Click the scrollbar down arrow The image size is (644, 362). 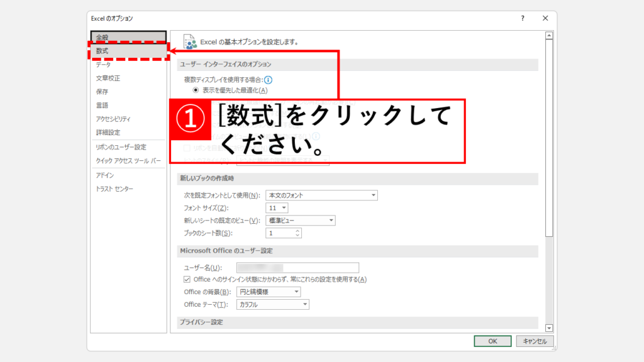549,327
